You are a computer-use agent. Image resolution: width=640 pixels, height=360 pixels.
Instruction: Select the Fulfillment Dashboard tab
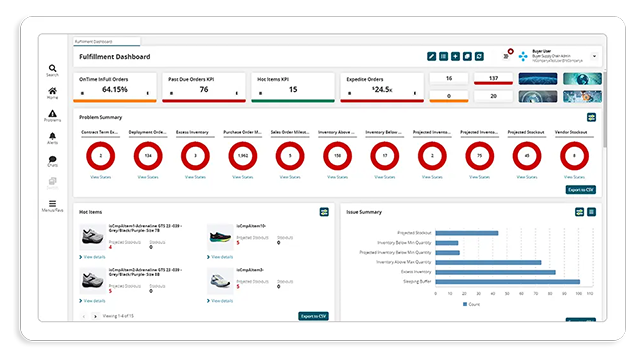[107, 42]
